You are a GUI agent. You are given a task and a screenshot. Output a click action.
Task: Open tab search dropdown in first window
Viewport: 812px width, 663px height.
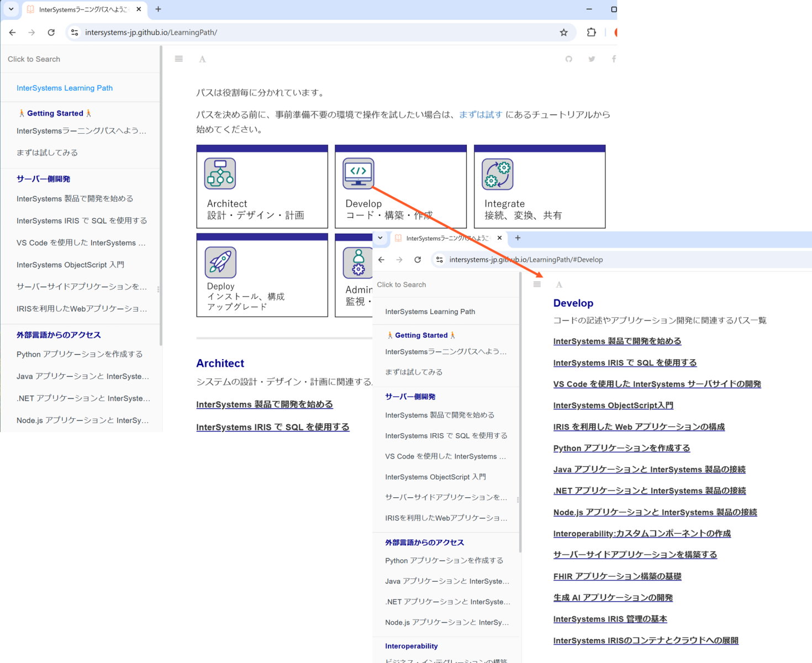(x=11, y=9)
